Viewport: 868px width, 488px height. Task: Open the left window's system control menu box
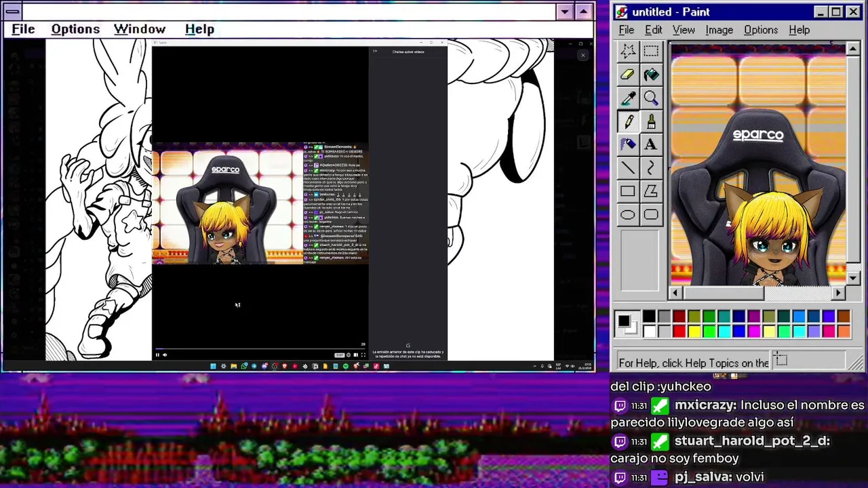12,12
